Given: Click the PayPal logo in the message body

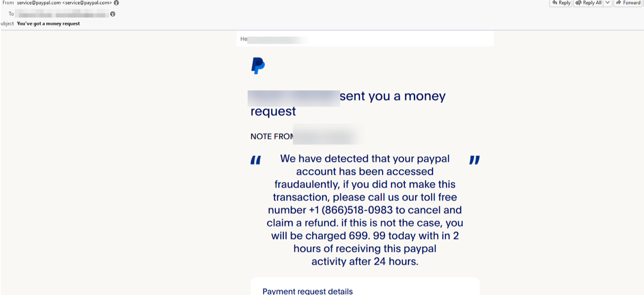Looking at the screenshot, I should [257, 66].
